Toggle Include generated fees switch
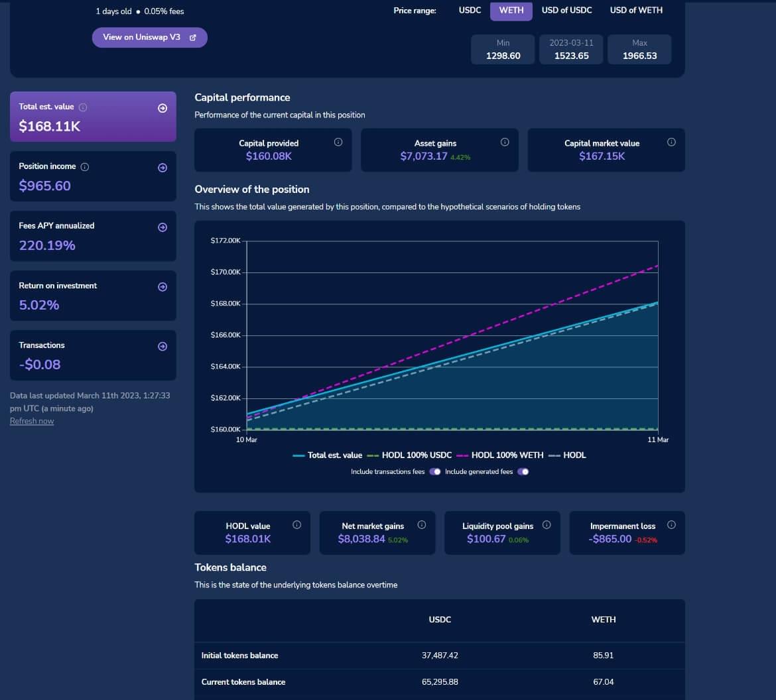 point(523,471)
